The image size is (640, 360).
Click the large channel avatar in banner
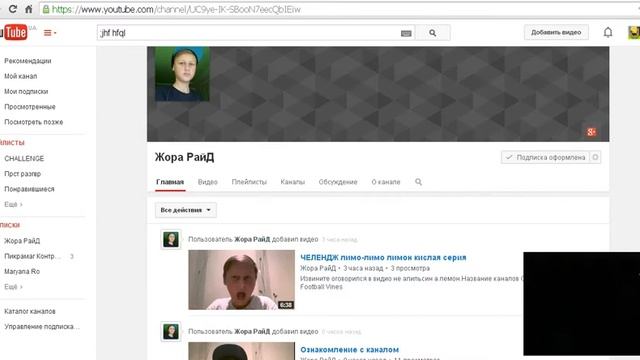click(x=182, y=74)
